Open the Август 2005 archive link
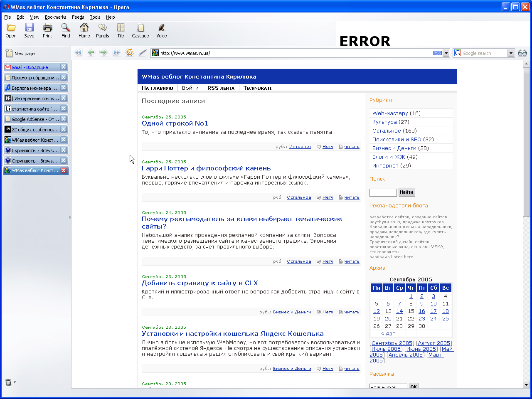The image size is (532, 399). click(434, 343)
